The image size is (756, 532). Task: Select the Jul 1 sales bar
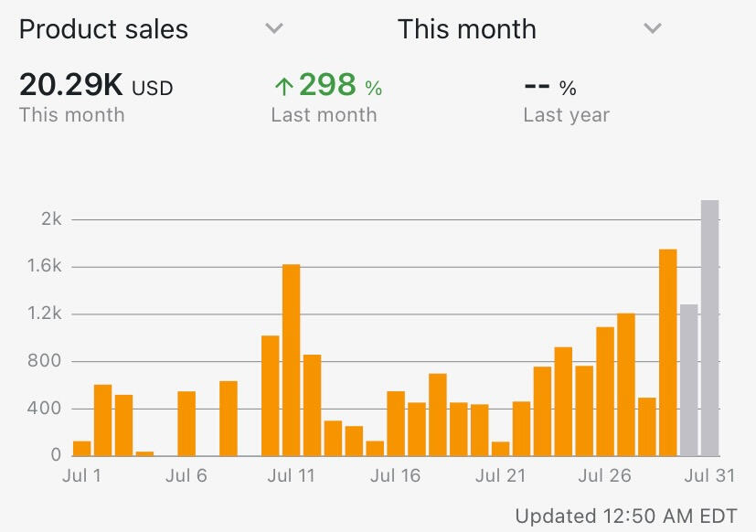tap(82, 448)
